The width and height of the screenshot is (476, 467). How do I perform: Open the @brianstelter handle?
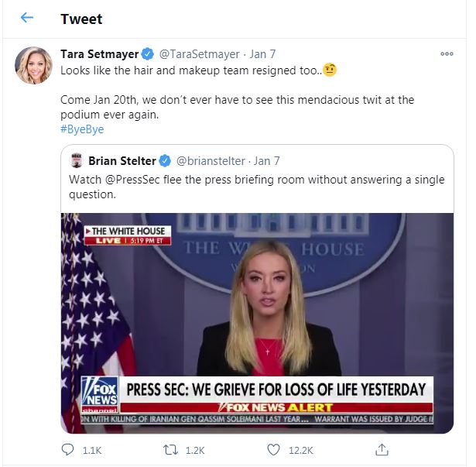pos(211,161)
